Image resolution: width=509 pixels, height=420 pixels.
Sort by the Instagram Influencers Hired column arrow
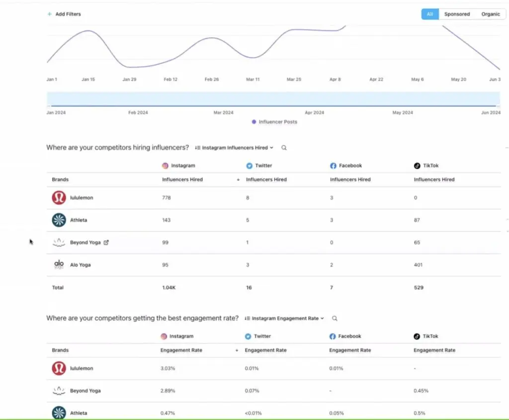click(x=238, y=180)
